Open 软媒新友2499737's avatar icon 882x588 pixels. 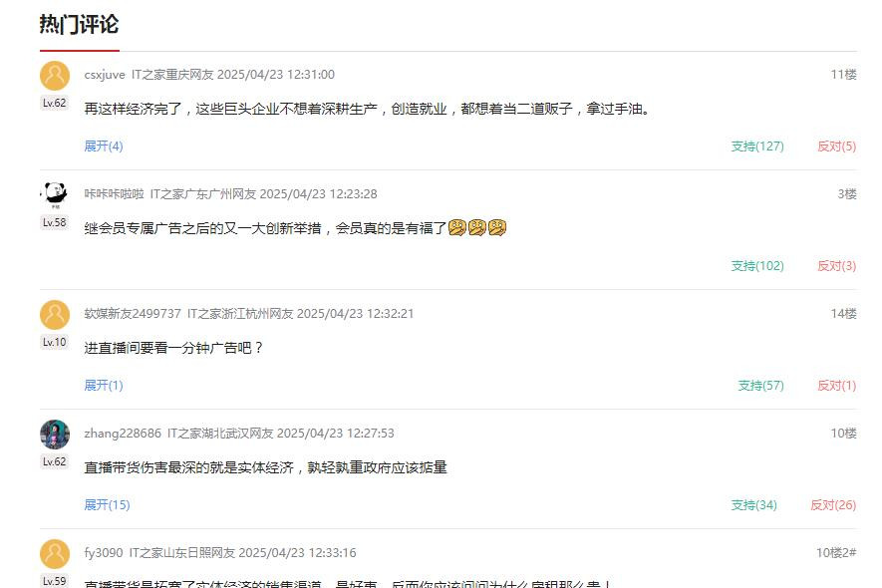click(x=55, y=315)
